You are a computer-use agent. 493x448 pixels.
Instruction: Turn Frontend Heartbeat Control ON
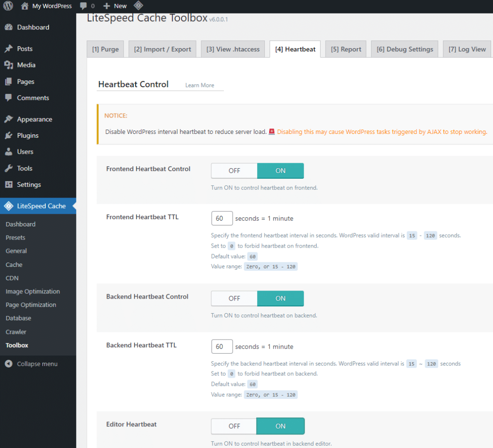pos(281,171)
